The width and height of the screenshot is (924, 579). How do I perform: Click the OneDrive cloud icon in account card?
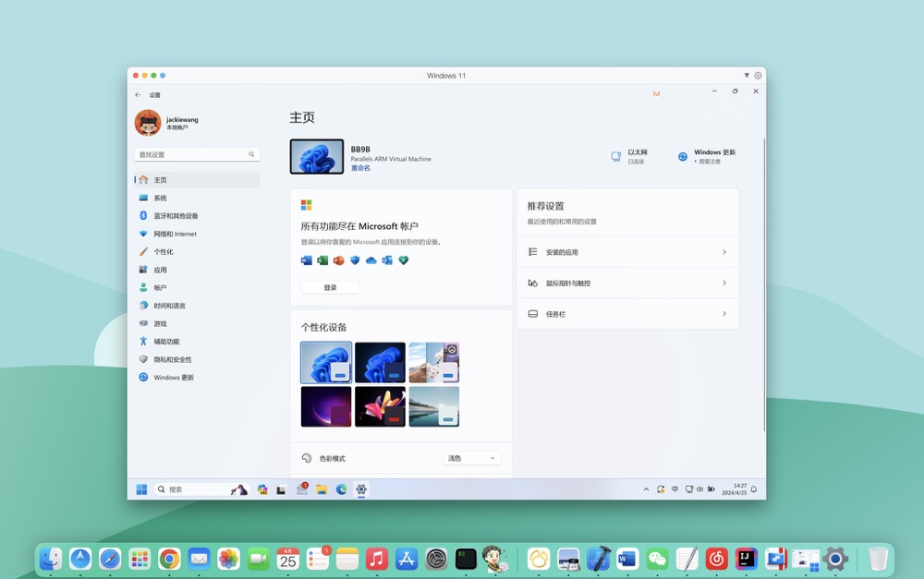click(x=371, y=260)
